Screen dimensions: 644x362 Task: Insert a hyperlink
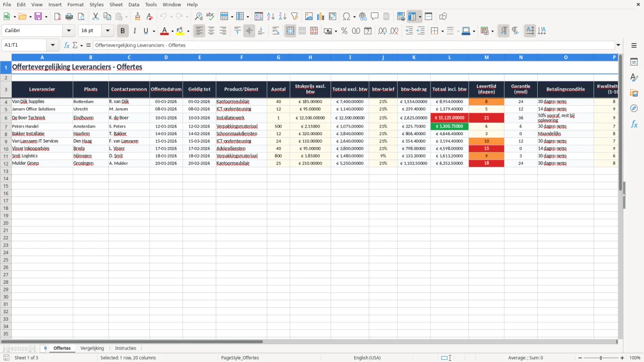363,17
